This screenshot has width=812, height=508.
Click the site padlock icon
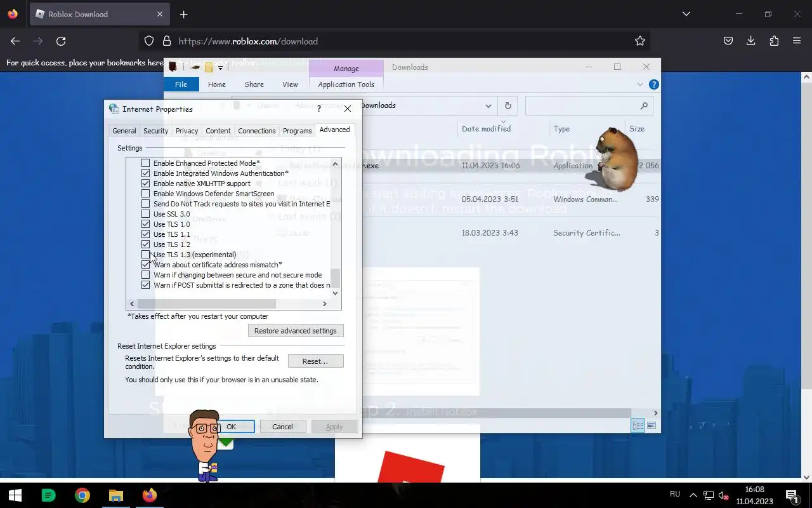[167, 41]
